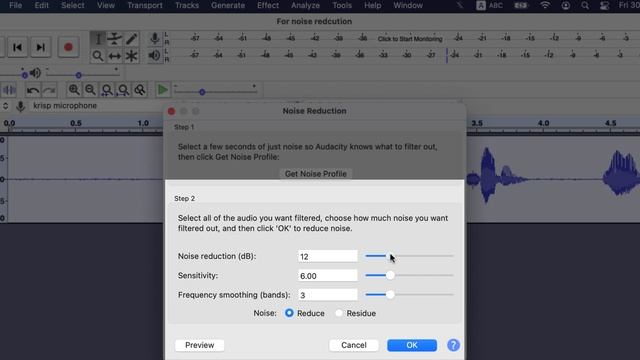Click the battery status icon
This screenshot has height=360, width=640.
[x=520, y=5]
